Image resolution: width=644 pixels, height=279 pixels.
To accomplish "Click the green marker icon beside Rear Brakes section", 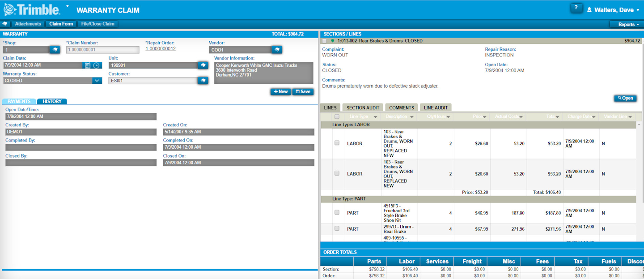I will 332,40.
